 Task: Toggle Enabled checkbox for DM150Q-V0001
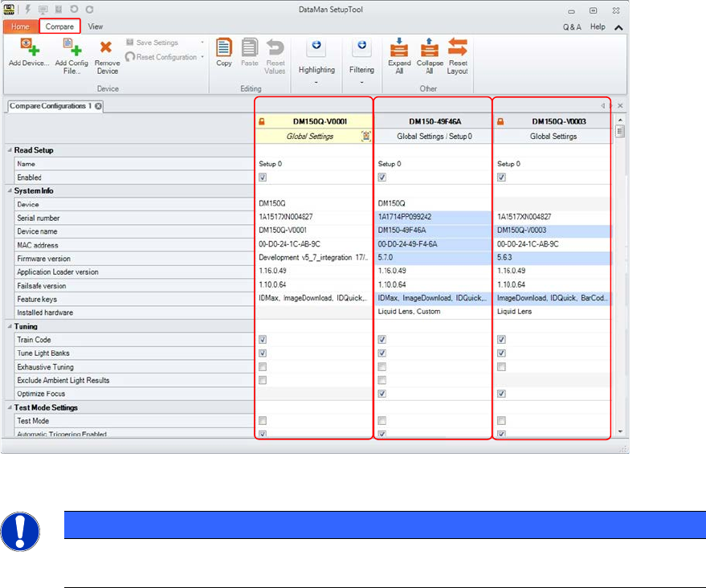tap(263, 178)
